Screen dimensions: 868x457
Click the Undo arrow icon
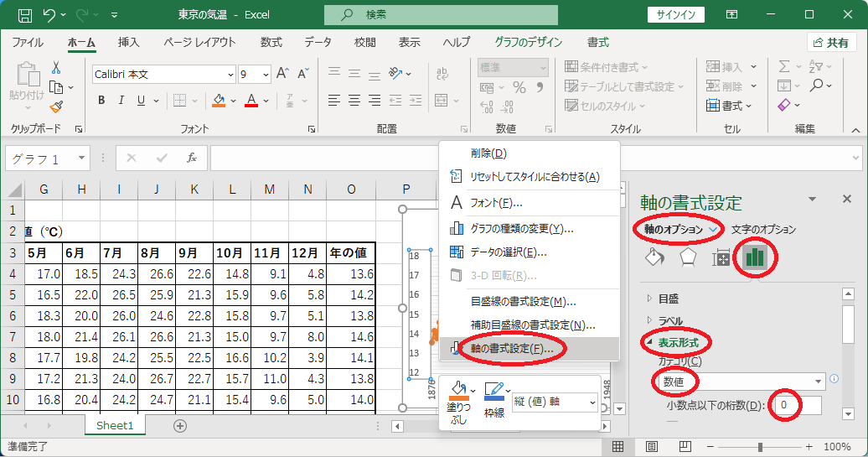pos(49,15)
